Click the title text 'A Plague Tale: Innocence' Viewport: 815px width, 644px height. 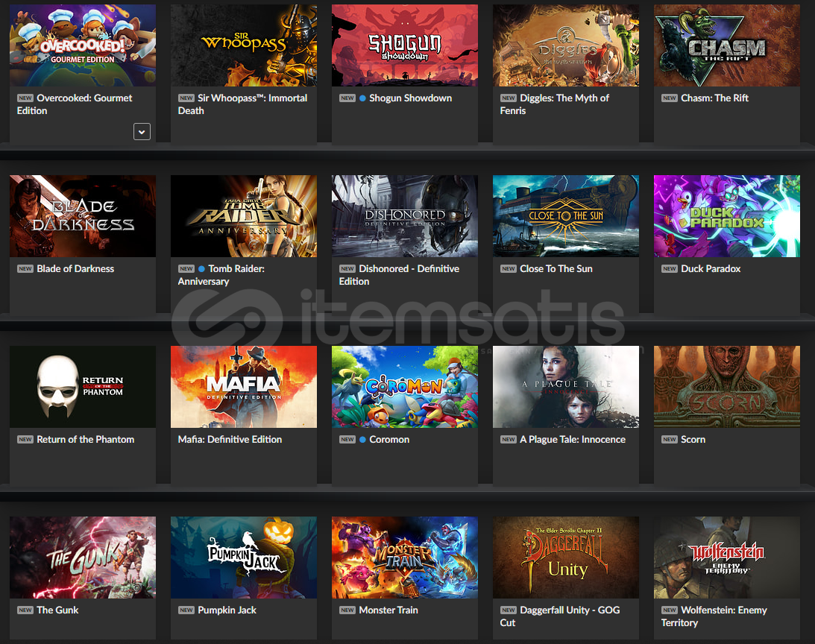573,440
